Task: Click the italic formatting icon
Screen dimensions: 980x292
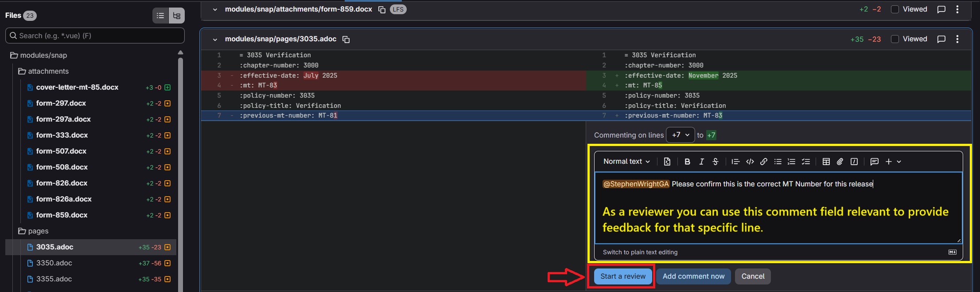Action: 701,162
